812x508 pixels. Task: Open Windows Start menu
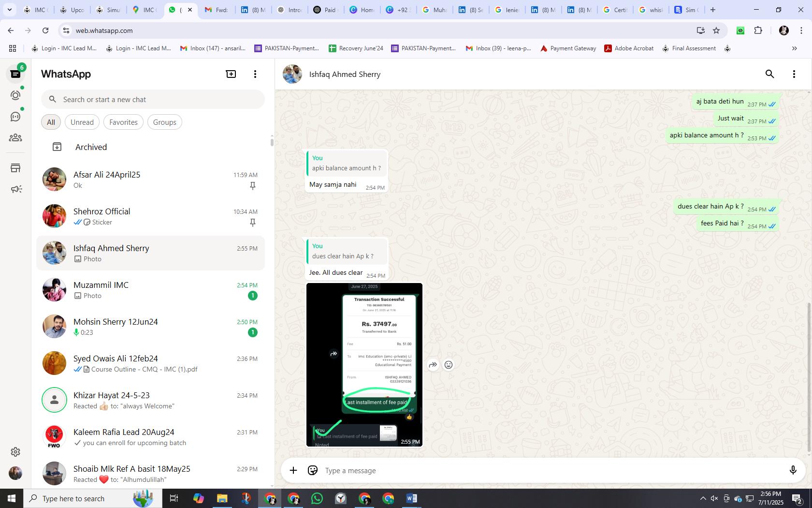click(12, 498)
